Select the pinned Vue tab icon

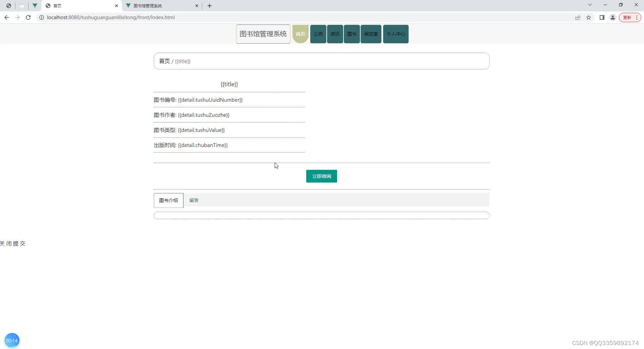pos(35,6)
